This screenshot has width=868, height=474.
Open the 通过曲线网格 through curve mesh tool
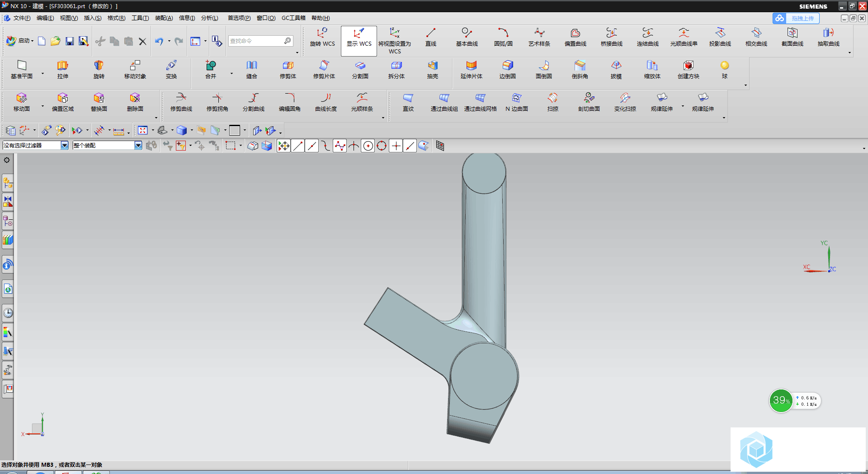[481, 103]
